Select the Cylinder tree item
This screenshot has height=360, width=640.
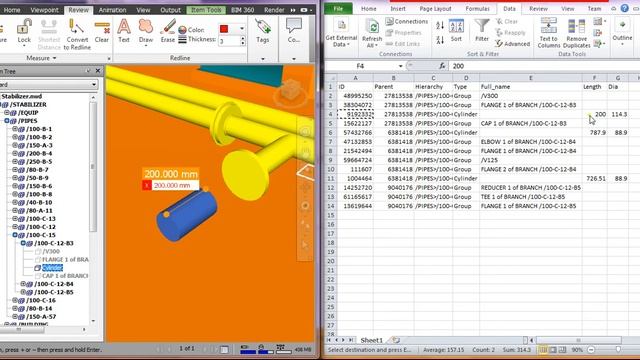point(52,267)
